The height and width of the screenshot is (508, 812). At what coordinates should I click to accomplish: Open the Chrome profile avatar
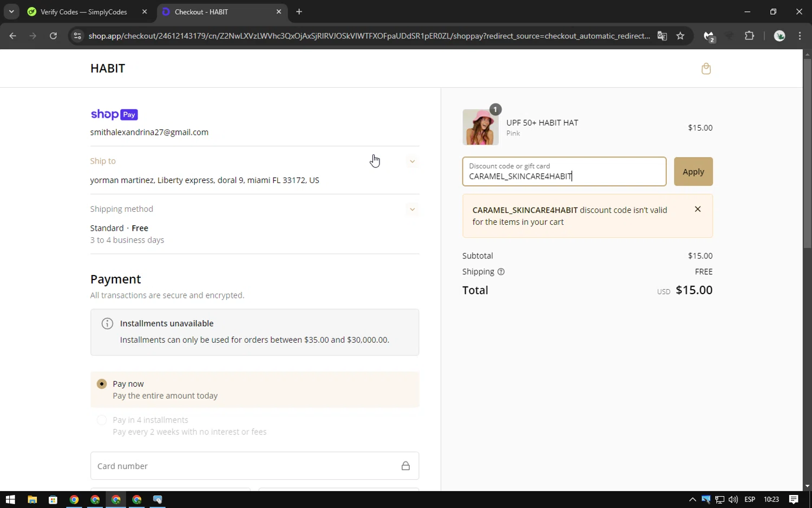(780, 36)
